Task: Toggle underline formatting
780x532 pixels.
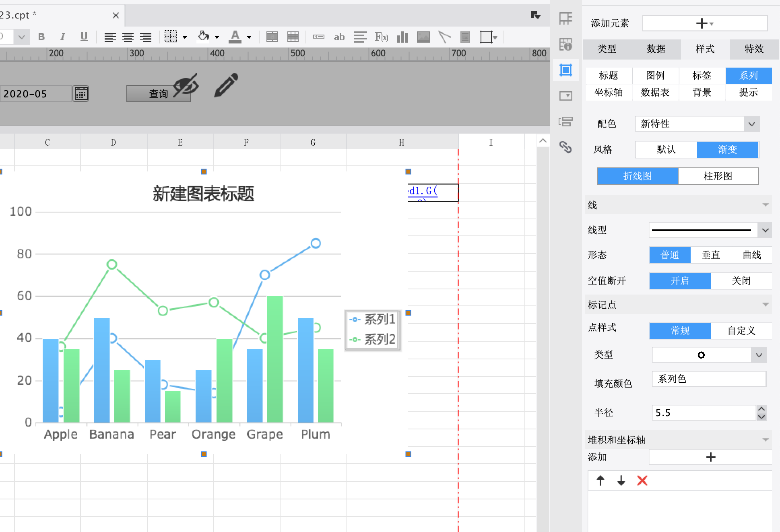Action: 84,37
